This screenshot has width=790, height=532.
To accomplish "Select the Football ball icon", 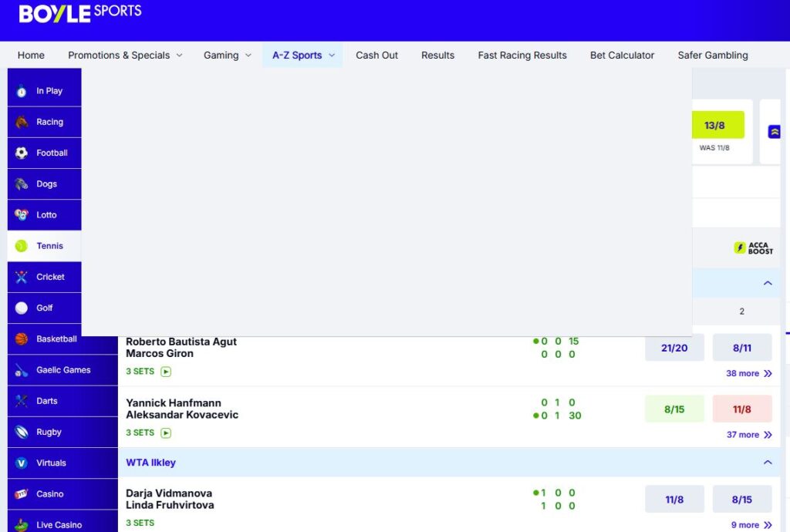I will [x=21, y=153].
